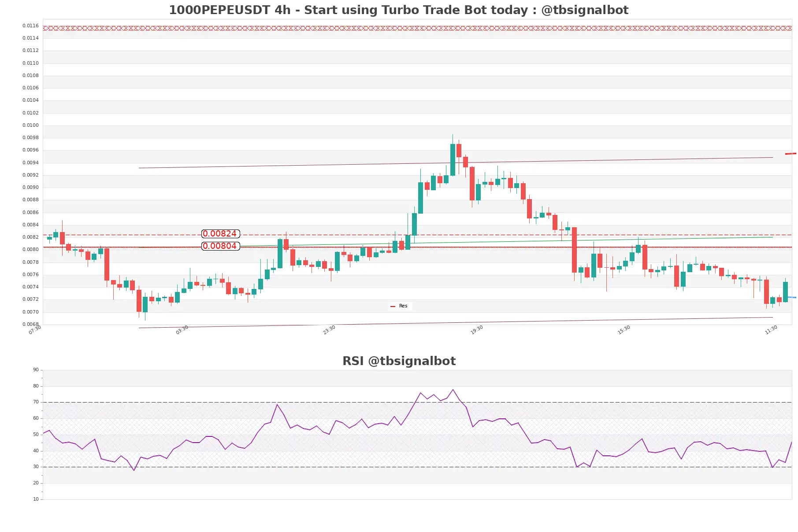
Task: Click the 0.0082 y-axis label
Action: click(x=30, y=237)
